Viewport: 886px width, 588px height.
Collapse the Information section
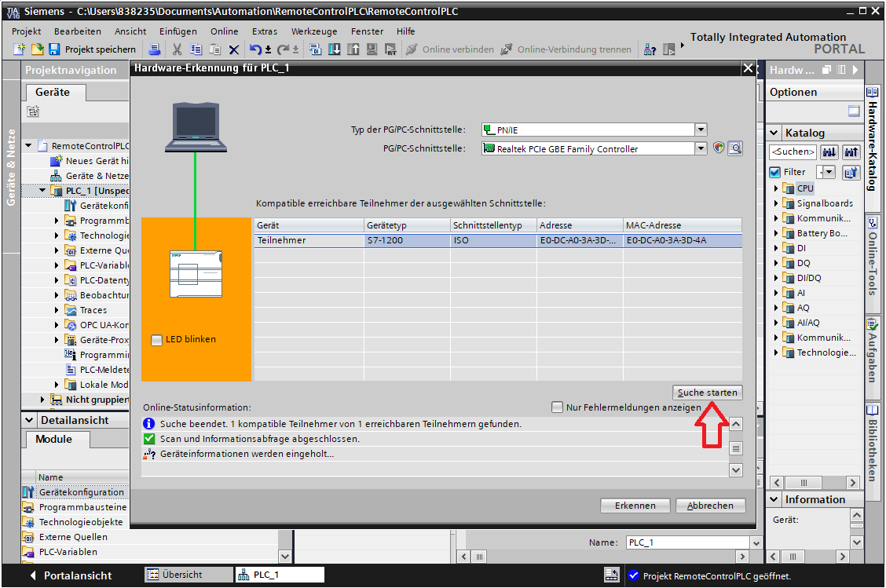774,499
